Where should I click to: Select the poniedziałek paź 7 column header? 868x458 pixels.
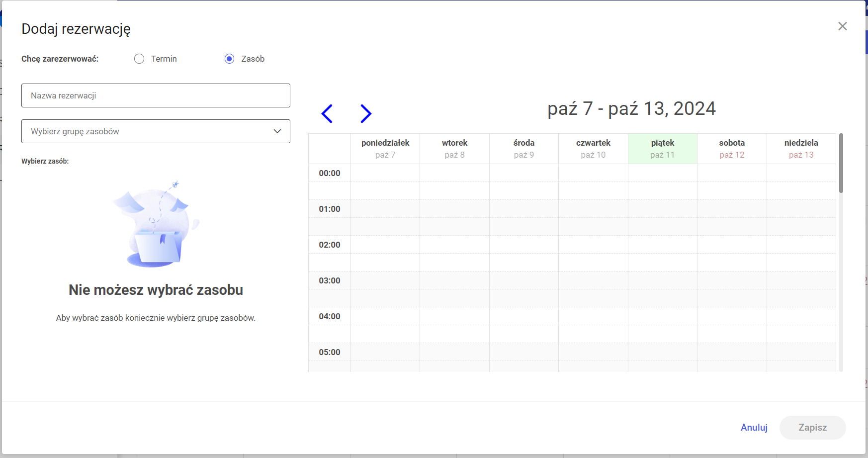[x=385, y=149]
